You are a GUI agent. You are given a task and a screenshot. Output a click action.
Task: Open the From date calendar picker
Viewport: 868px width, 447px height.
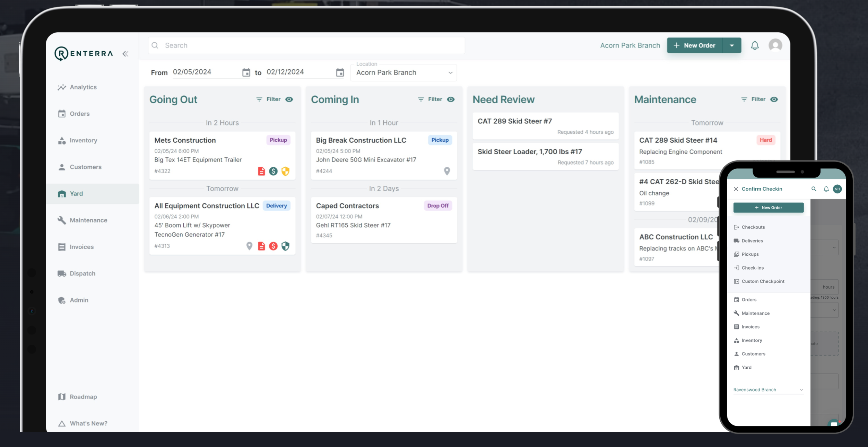tap(246, 72)
